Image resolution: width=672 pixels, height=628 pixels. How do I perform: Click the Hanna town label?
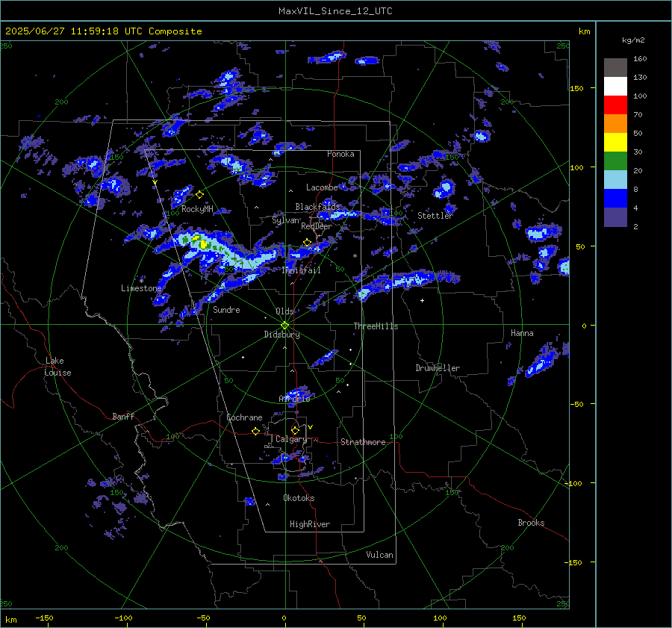tap(522, 333)
